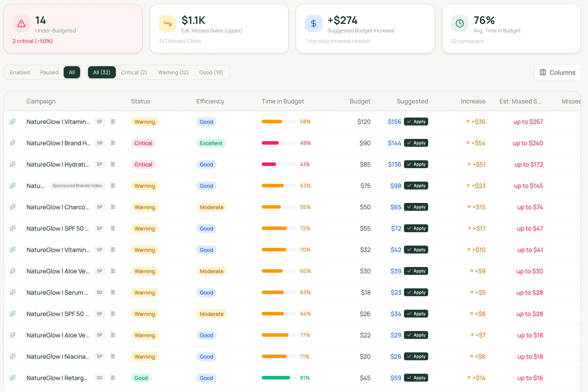Viewport: 588px width, 392px height.
Task: Sort by the Campaign column header
Action: pyautogui.click(x=41, y=101)
